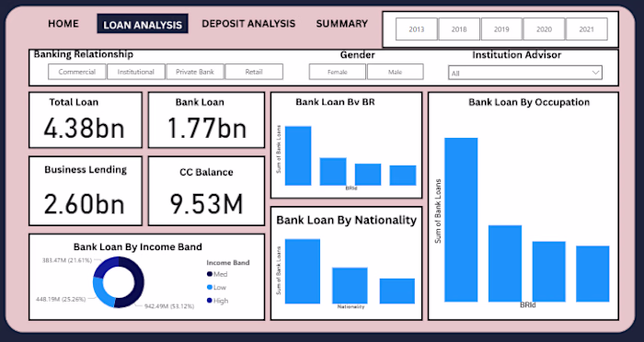Select Commercial banking relationship
The height and width of the screenshot is (342, 644).
point(76,72)
